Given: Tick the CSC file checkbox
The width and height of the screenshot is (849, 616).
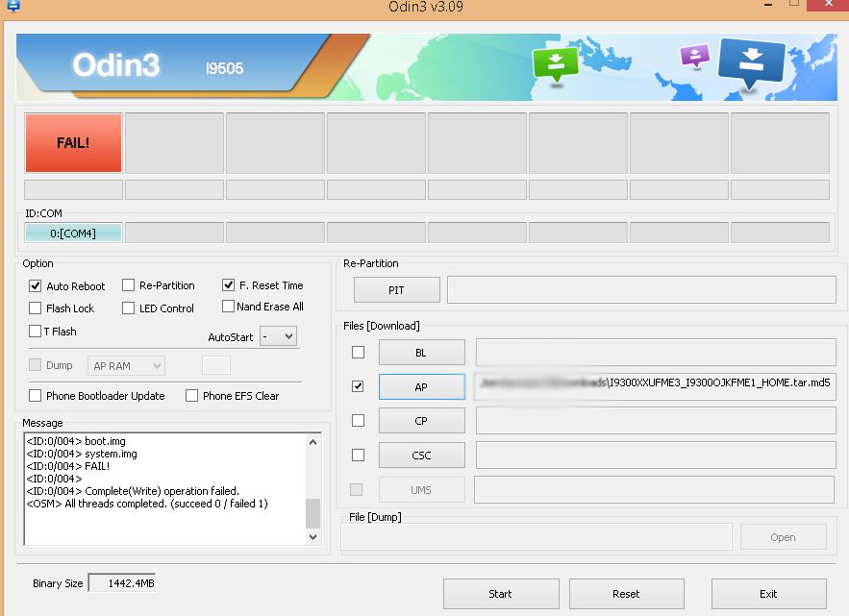Looking at the screenshot, I should click(358, 456).
